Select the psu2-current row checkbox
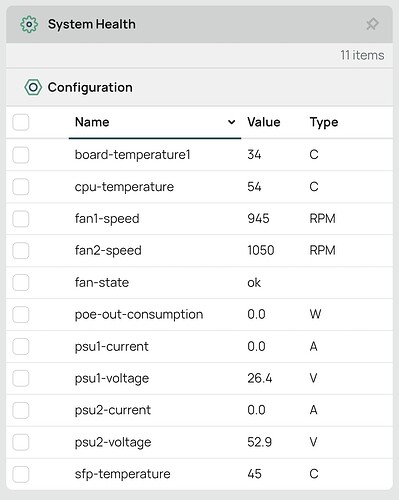Viewport: 399px width, 500px height. (21, 410)
